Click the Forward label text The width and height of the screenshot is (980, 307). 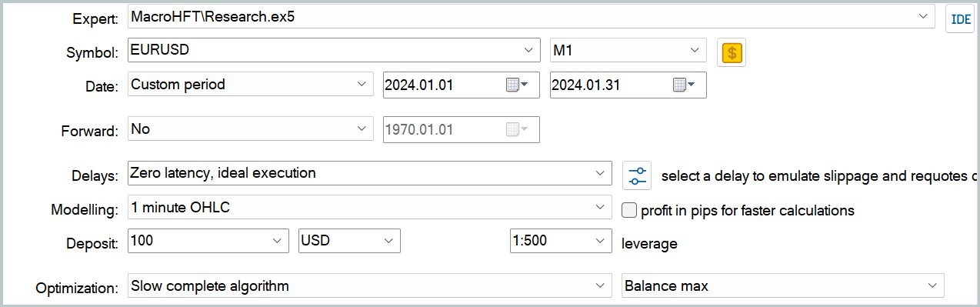coord(89,131)
